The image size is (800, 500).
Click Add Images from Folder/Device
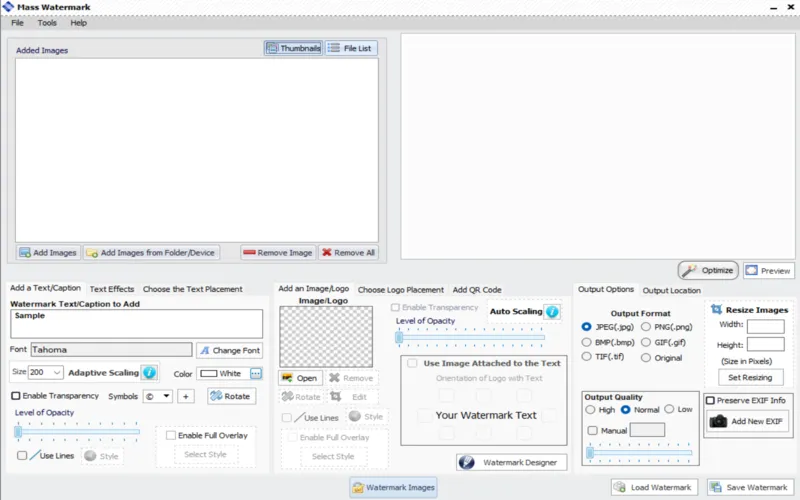(x=151, y=253)
